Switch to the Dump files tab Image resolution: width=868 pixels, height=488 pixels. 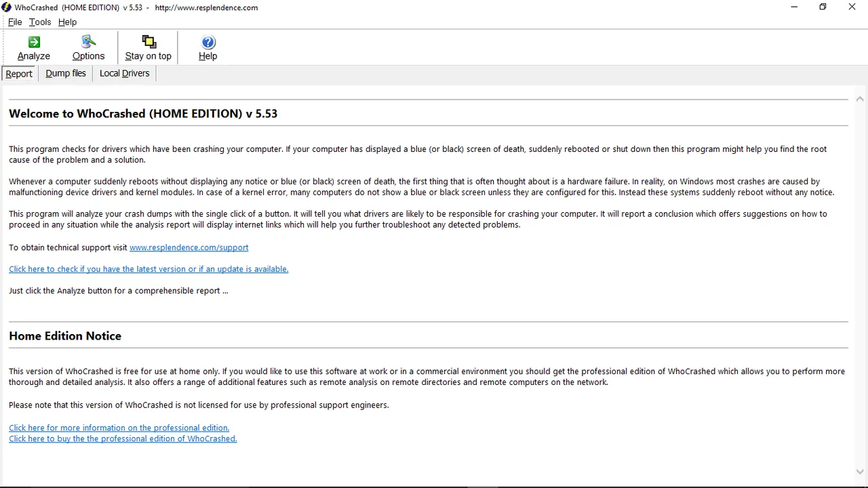coord(66,73)
